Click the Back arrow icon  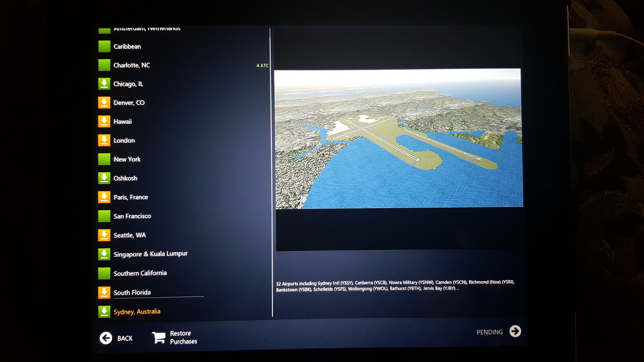[x=106, y=338]
